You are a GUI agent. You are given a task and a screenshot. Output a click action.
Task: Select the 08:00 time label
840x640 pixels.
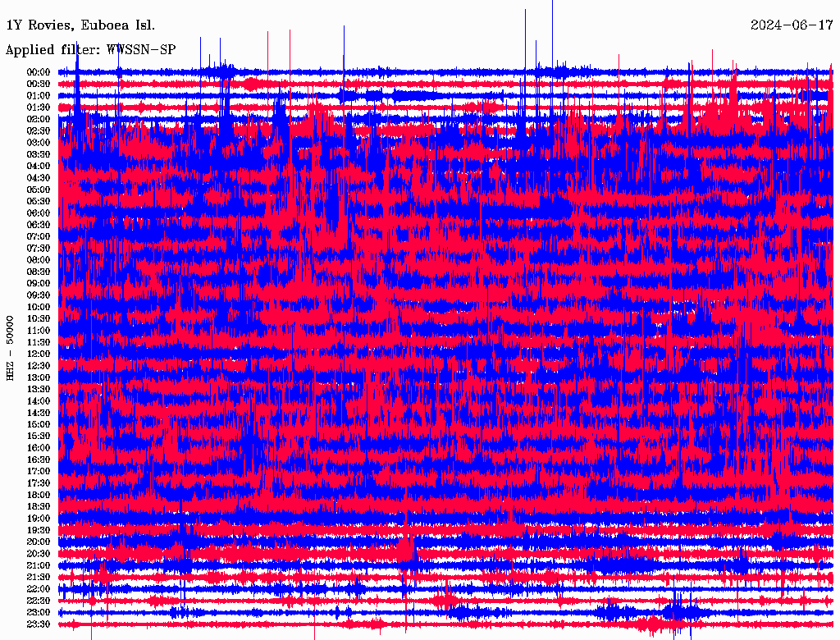[39, 260]
